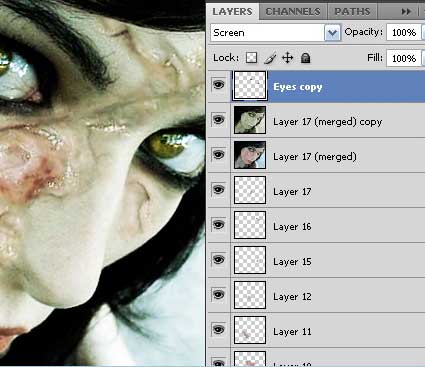Hide Layer 16 using its eye icon

pos(219,225)
